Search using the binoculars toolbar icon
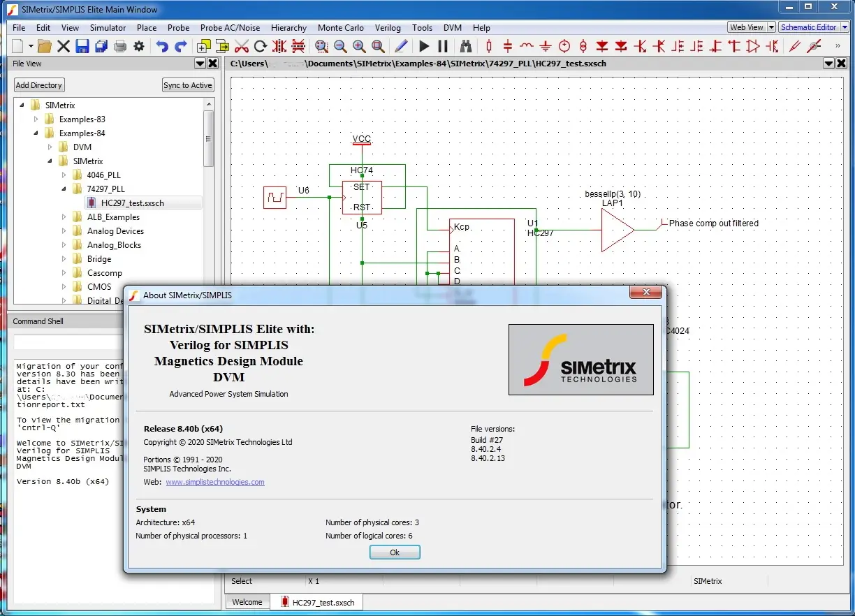Image resolution: width=855 pixels, height=616 pixels. tap(466, 46)
